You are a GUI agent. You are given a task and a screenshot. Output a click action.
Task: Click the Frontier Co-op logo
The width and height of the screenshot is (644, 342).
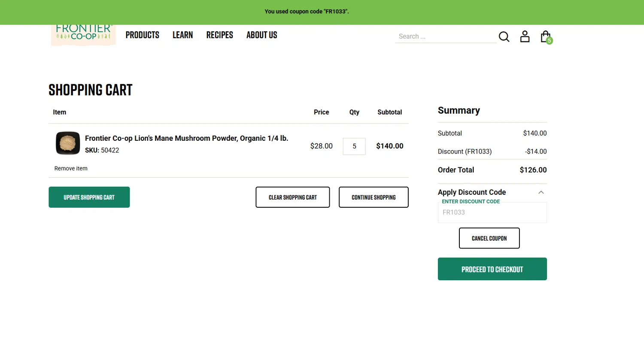(x=83, y=35)
